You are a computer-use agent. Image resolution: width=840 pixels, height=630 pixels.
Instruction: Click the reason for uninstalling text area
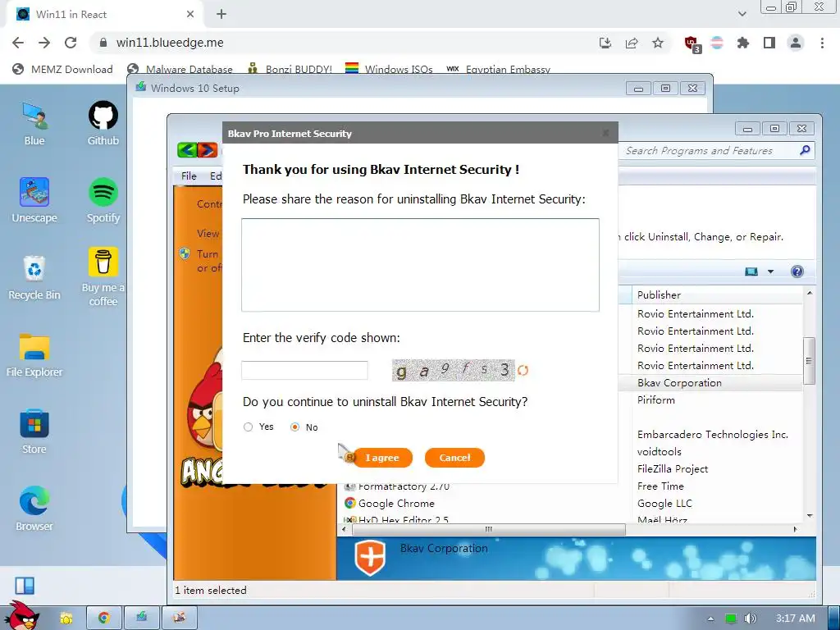point(420,265)
